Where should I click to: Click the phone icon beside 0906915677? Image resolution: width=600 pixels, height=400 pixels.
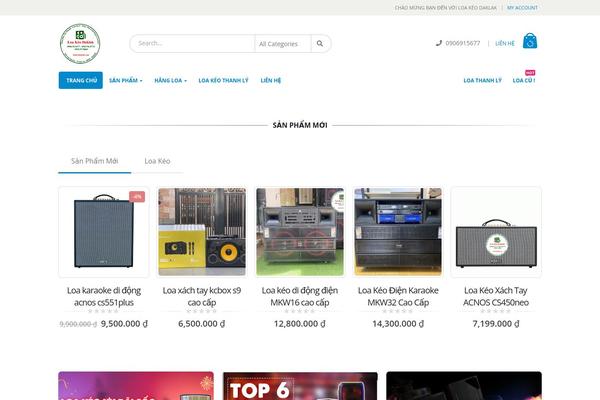point(439,43)
